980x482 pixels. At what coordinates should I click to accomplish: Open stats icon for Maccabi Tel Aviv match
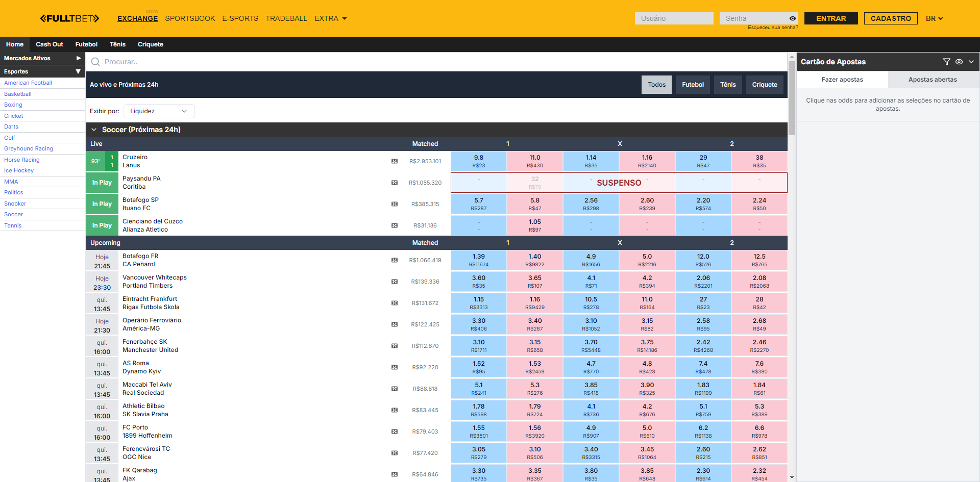tap(395, 389)
